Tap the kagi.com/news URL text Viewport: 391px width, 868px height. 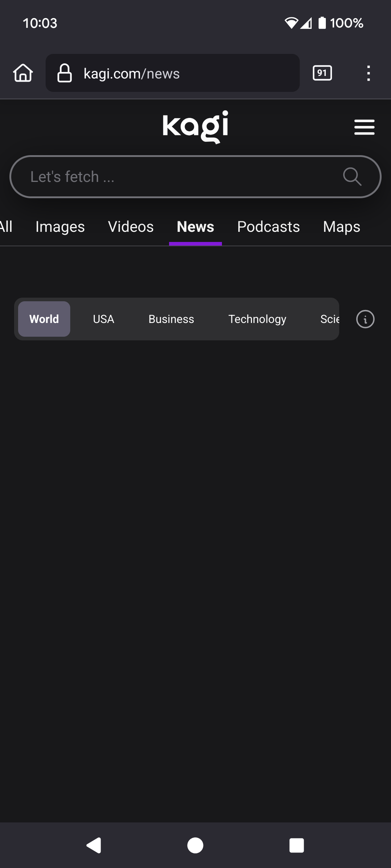(x=132, y=73)
